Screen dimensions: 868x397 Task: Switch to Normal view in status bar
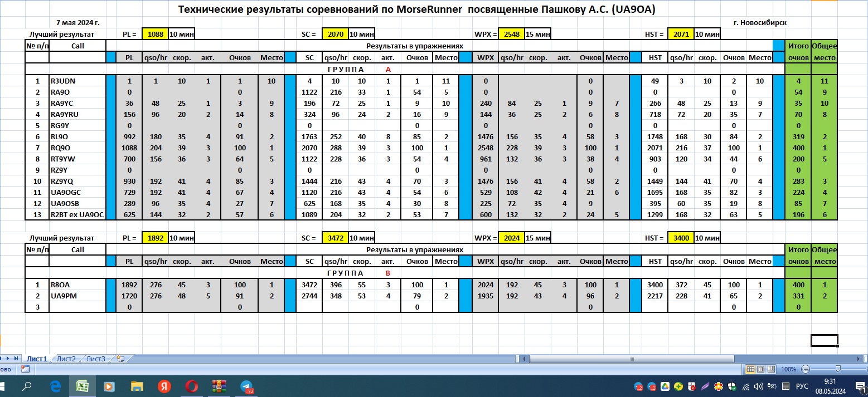pyautogui.click(x=750, y=369)
